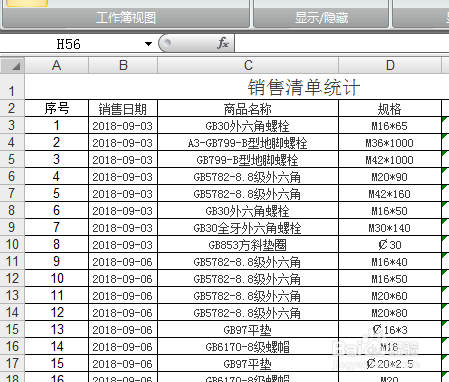Click cell A3 with 序号 value 1
The height and width of the screenshot is (382, 449).
tap(57, 125)
